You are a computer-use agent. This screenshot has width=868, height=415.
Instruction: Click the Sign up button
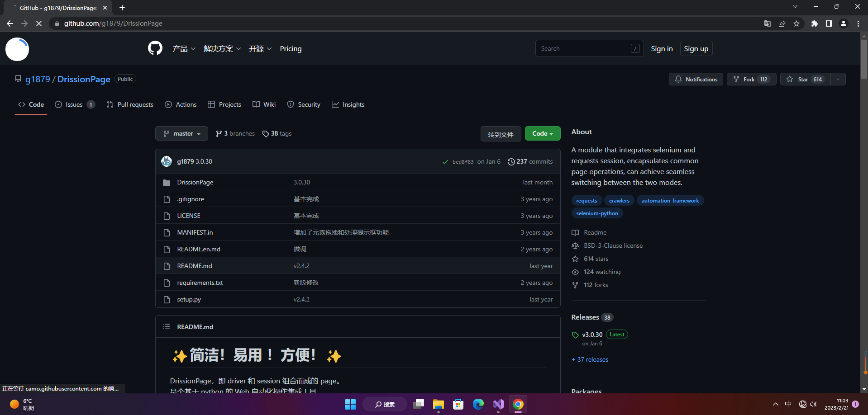696,48
